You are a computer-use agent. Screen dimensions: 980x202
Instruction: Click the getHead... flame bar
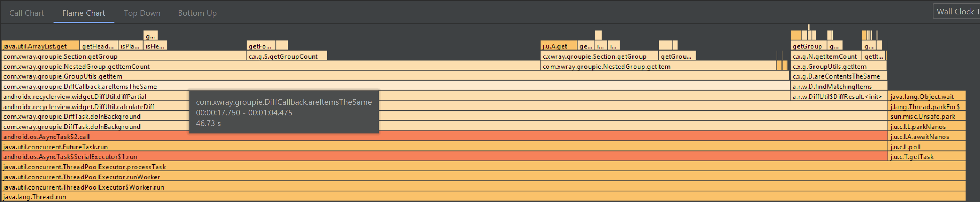click(x=99, y=46)
